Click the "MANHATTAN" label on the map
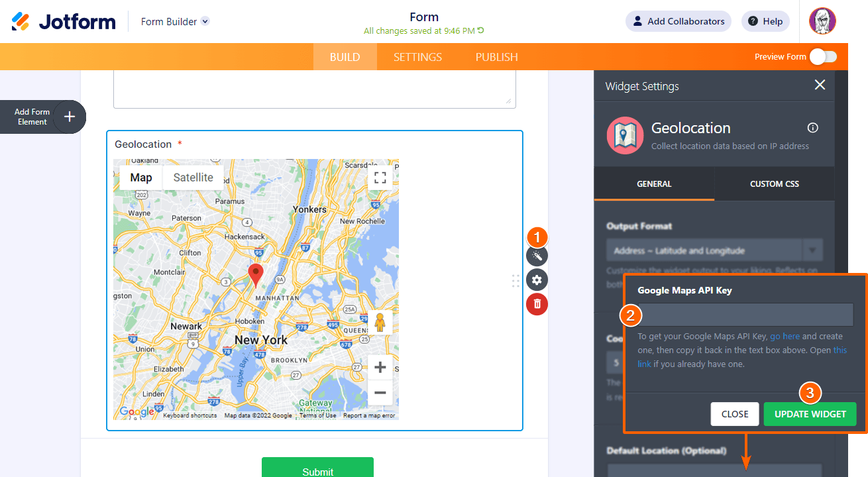868x477 pixels. coord(277,299)
